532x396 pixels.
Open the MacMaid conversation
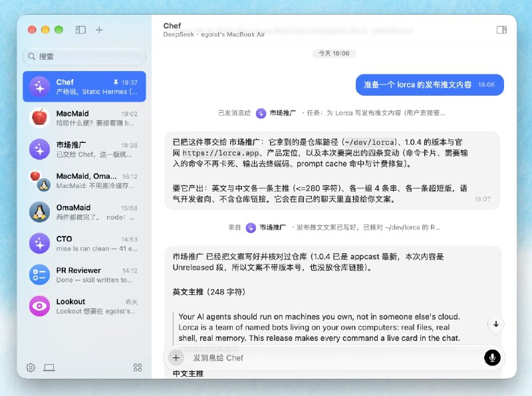pyautogui.click(x=84, y=118)
